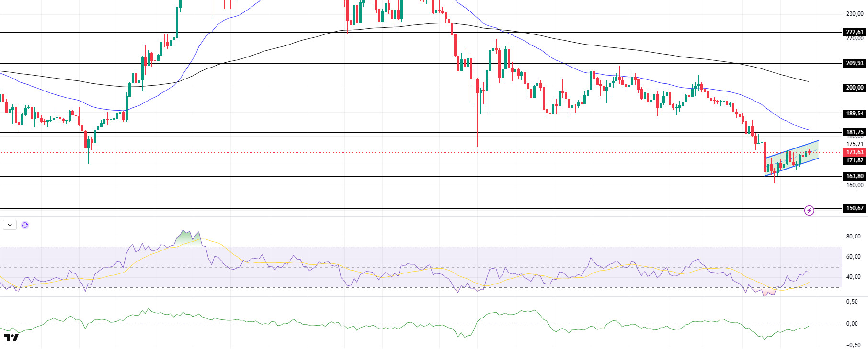The width and height of the screenshot is (868, 352).
Task: Select the 200,00 horizontal level label
Action: (x=855, y=88)
